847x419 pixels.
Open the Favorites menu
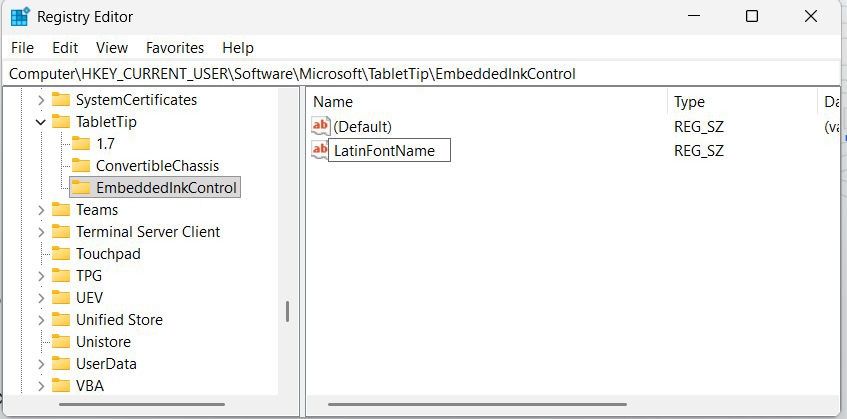pos(175,48)
